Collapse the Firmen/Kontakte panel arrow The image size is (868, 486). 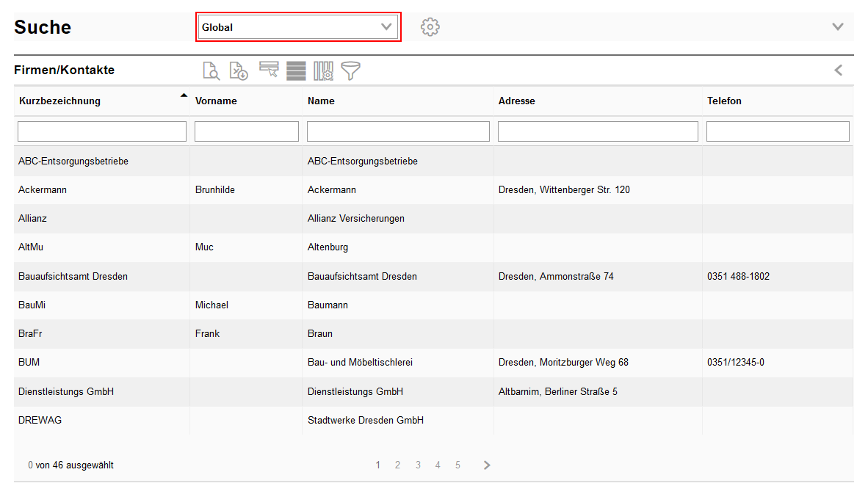[x=838, y=70]
